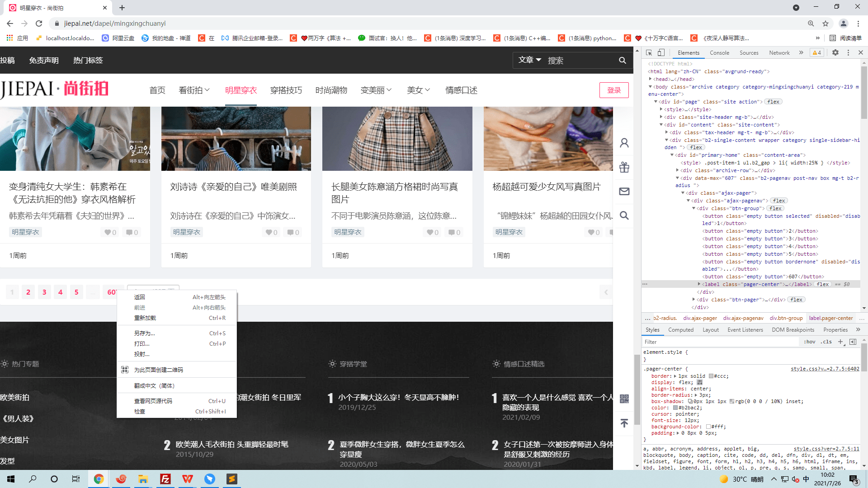Toggle the .cls class editor panel
This screenshot has width=868, height=488.
(827, 342)
